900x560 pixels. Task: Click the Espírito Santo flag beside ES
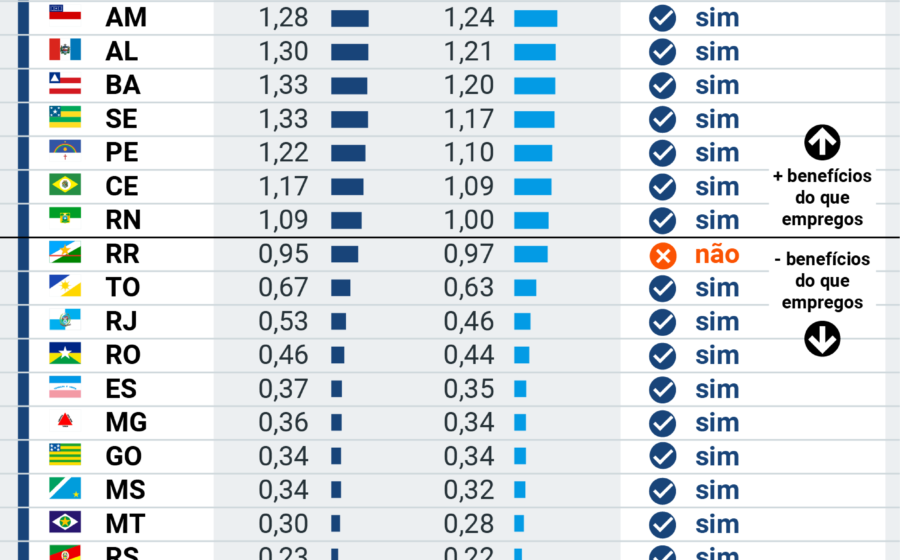(x=65, y=387)
